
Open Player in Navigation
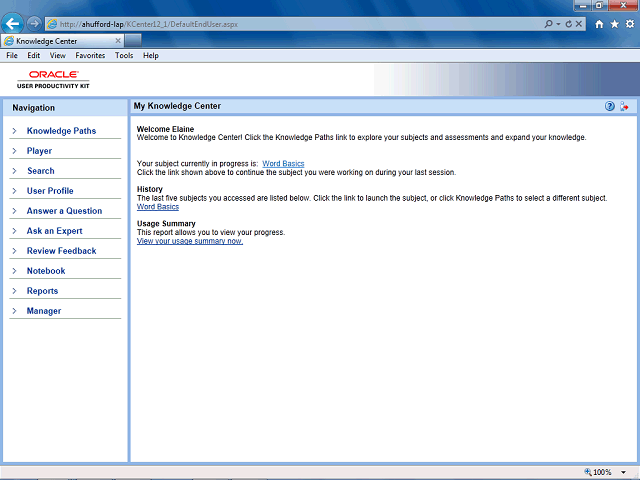point(39,151)
